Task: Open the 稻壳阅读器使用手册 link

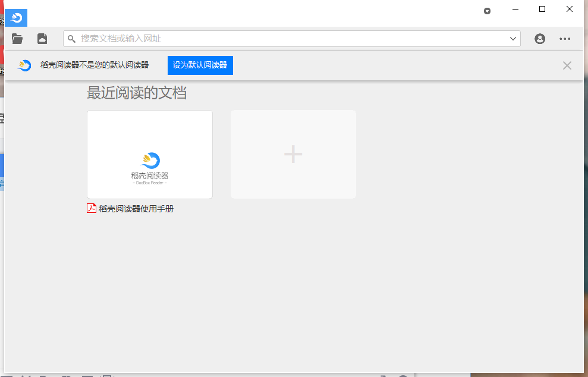Action: 136,208
